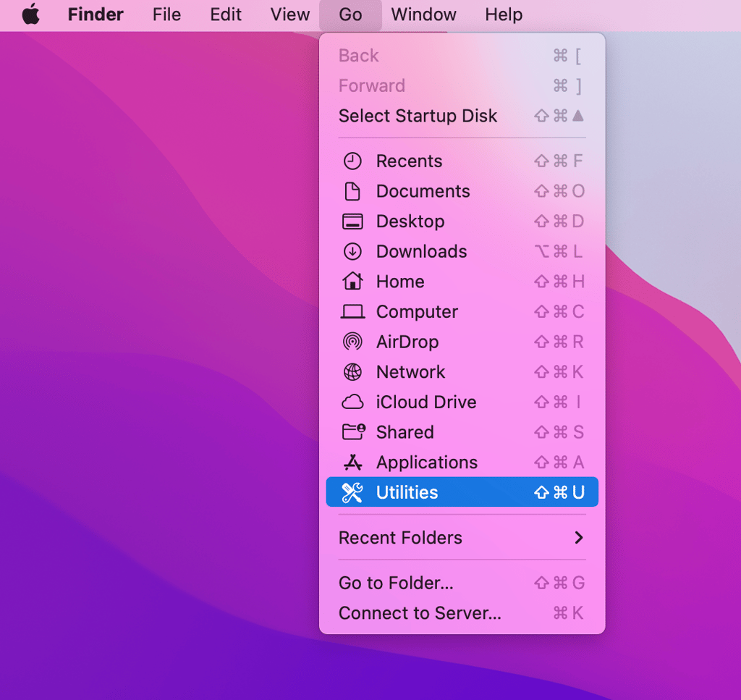This screenshot has height=700, width=741.
Task: Select the Recents label in the Go menu
Action: 410,161
